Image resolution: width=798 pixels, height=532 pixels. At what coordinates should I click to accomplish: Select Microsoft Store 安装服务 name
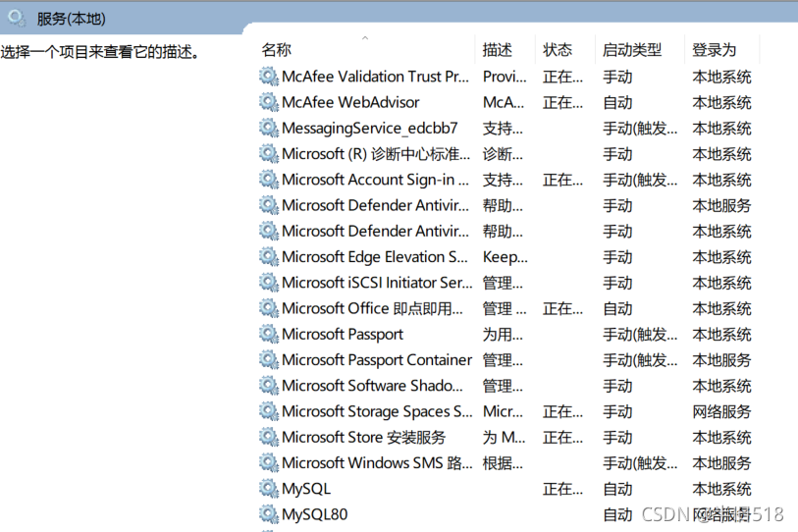[x=363, y=438]
